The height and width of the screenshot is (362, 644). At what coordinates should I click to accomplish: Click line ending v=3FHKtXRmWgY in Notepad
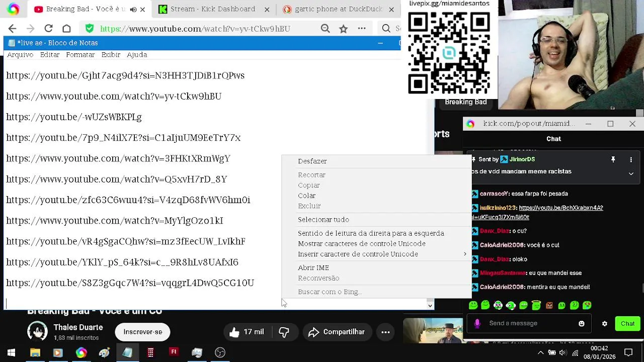pos(118,158)
